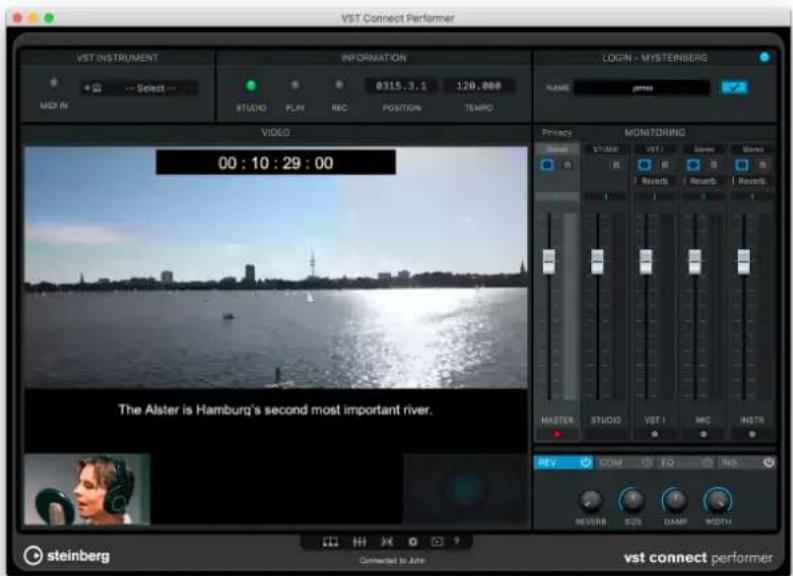Click Reverb send on INSTR channel

(752, 181)
